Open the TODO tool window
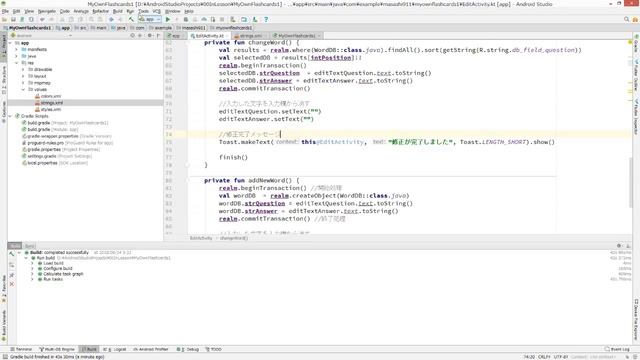 tap(213, 349)
